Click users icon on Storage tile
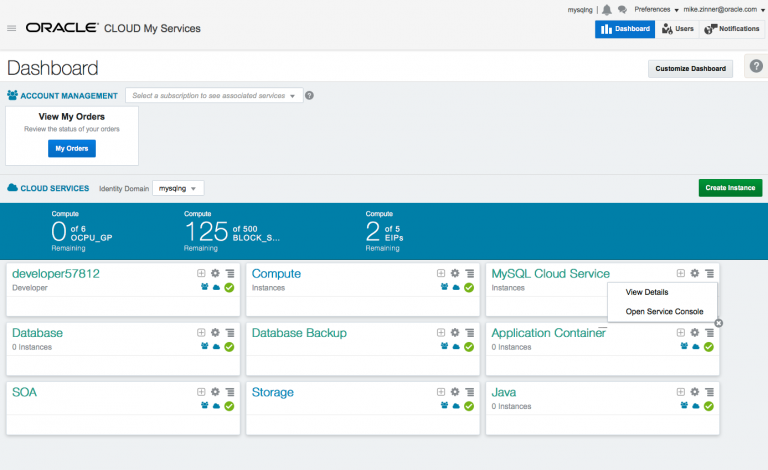Viewport: 768px width, 470px height. pos(444,405)
